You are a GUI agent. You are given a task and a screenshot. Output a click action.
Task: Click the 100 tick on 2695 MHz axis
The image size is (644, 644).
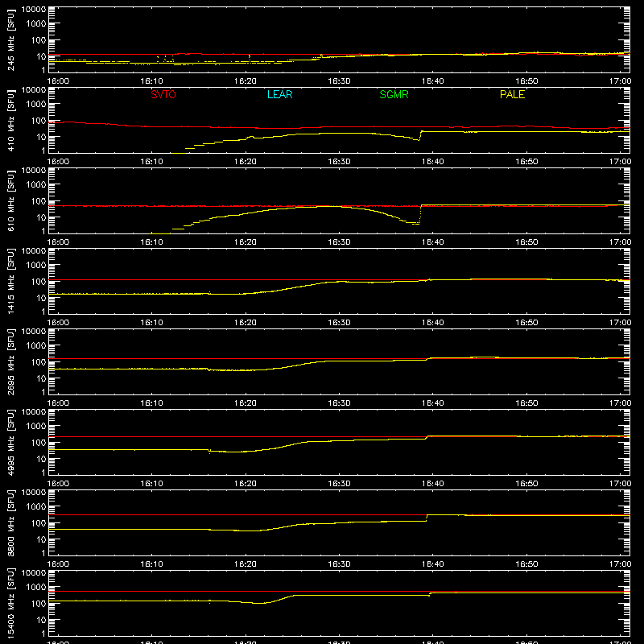pyautogui.click(x=39, y=362)
